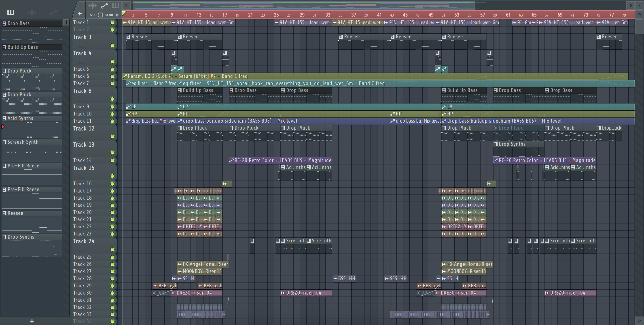
Task: Mute Track 22 with its green LED
Action: (112, 227)
